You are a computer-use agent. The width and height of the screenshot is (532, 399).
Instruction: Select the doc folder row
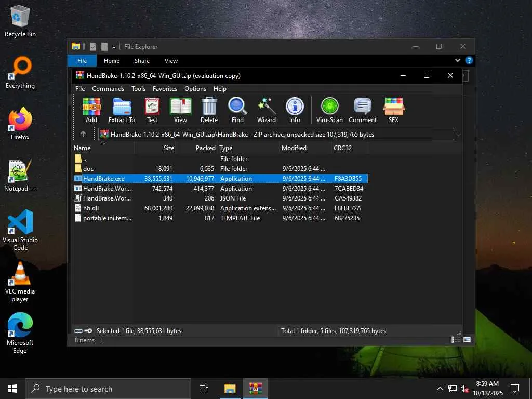pyautogui.click(x=220, y=169)
